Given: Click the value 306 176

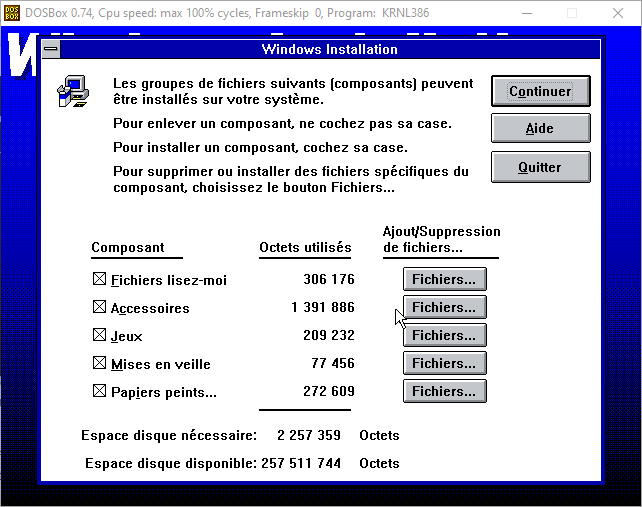Looking at the screenshot, I should (329, 279).
